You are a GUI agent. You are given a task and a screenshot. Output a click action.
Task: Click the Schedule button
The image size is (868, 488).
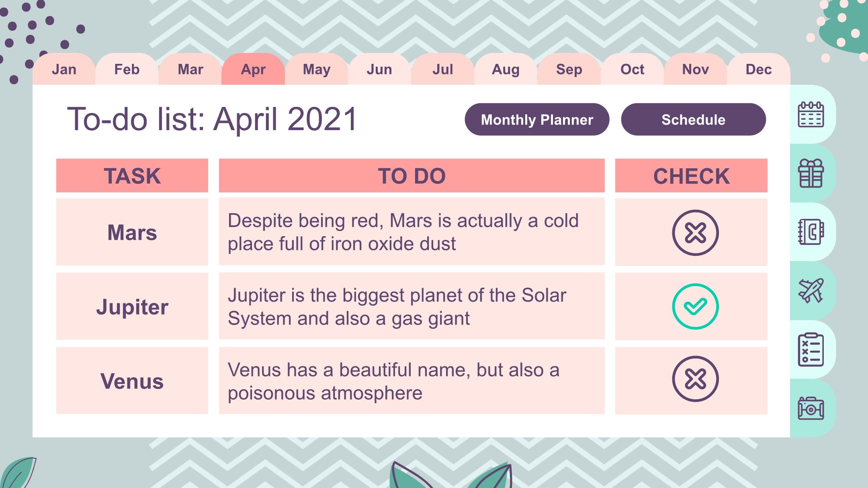694,119
